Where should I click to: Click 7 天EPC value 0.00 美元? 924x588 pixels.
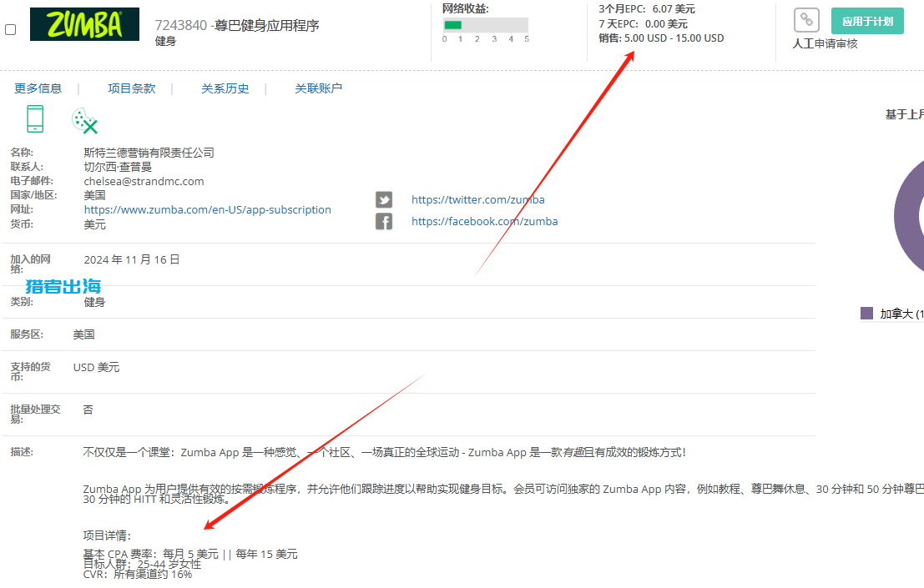(666, 23)
